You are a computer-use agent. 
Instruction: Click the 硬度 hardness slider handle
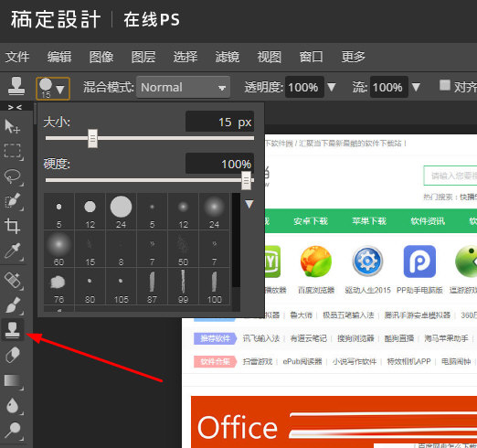point(246,180)
